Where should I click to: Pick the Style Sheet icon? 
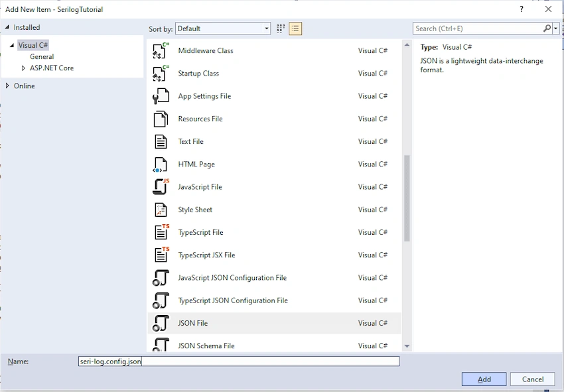[x=161, y=210]
